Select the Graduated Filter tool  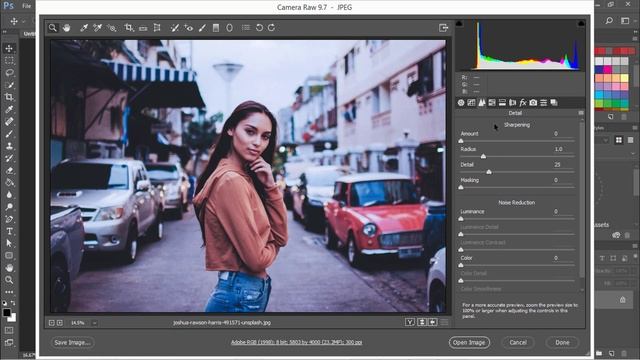tap(216, 28)
